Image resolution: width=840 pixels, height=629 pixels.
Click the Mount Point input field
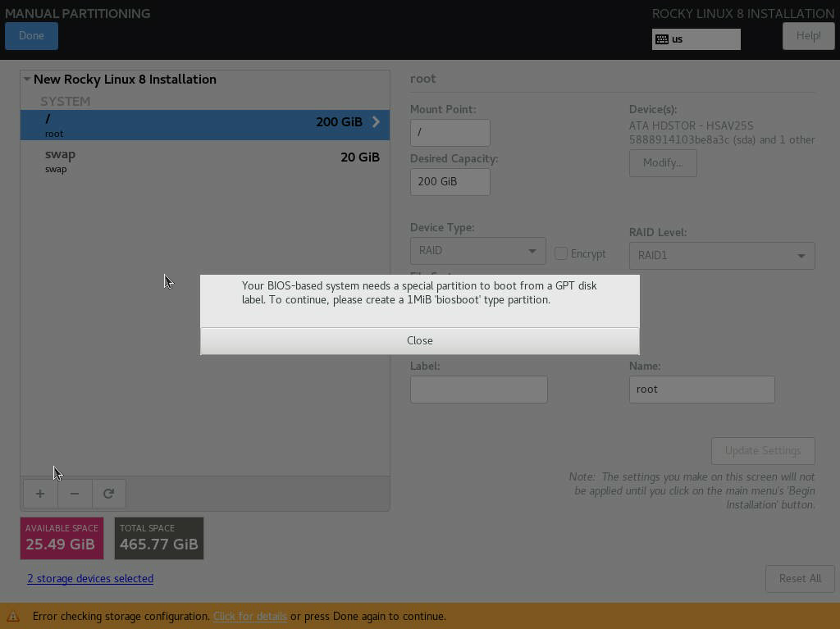pos(450,132)
